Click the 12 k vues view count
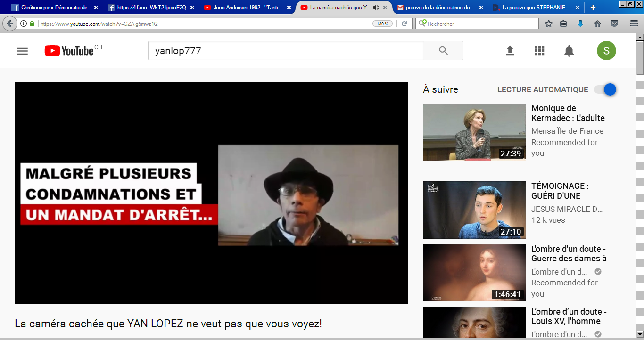Viewport: 644px width, 340px height. coord(548,220)
